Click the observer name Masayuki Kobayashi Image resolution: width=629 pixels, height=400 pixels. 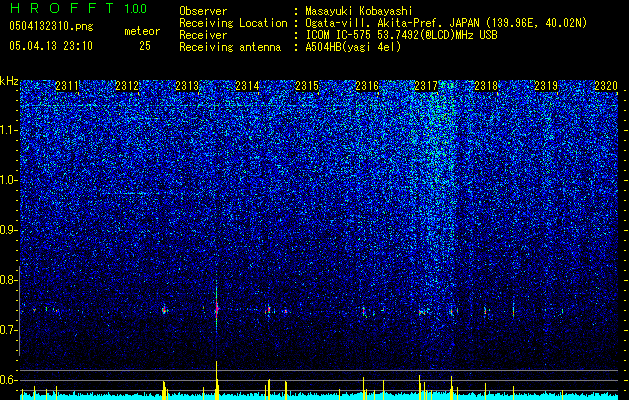[x=359, y=11]
